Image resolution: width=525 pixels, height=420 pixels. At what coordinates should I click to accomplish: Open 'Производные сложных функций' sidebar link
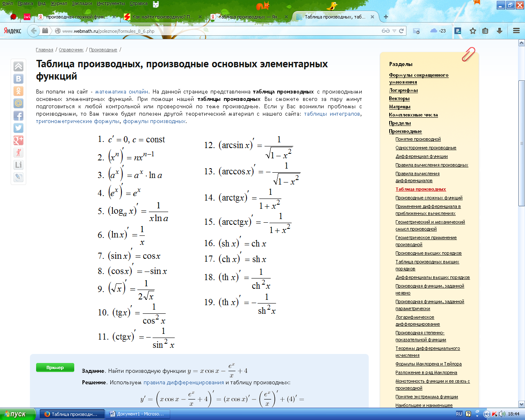[x=429, y=198]
